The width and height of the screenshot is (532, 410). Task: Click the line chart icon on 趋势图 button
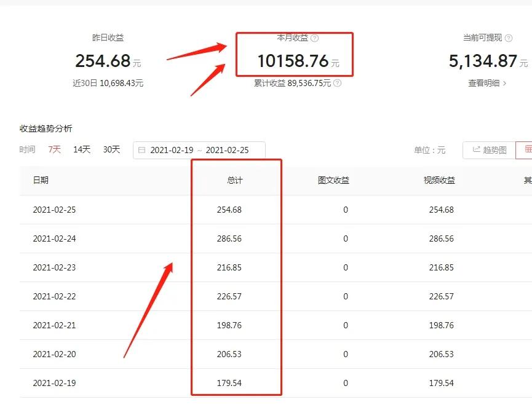pyautogui.click(x=476, y=149)
